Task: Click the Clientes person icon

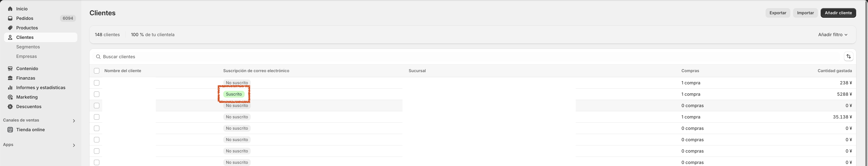Action: [10, 37]
